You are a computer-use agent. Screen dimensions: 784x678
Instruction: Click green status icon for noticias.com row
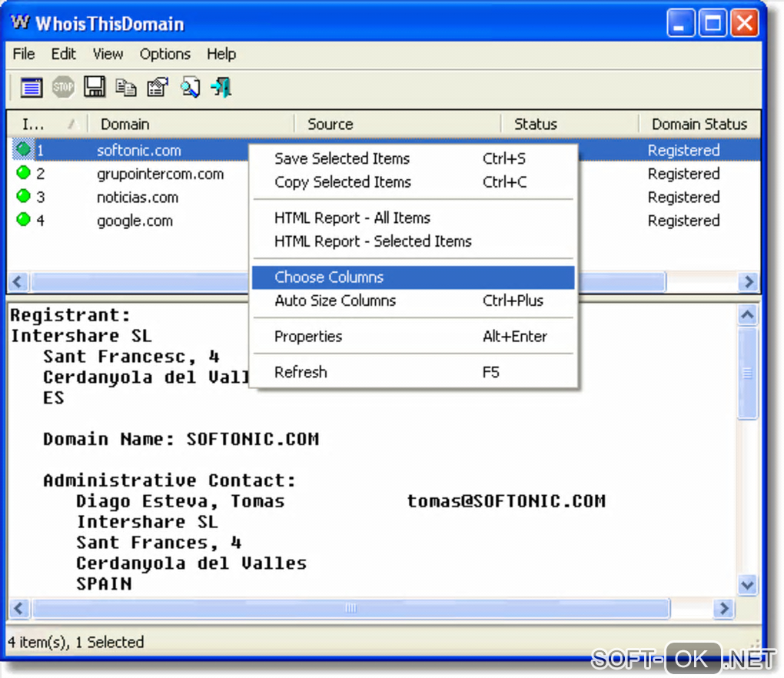23,196
